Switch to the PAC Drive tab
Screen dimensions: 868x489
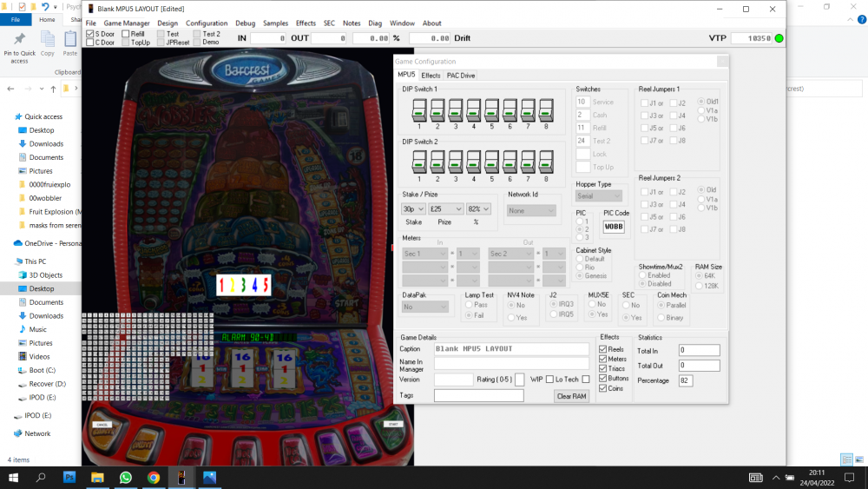coord(461,76)
